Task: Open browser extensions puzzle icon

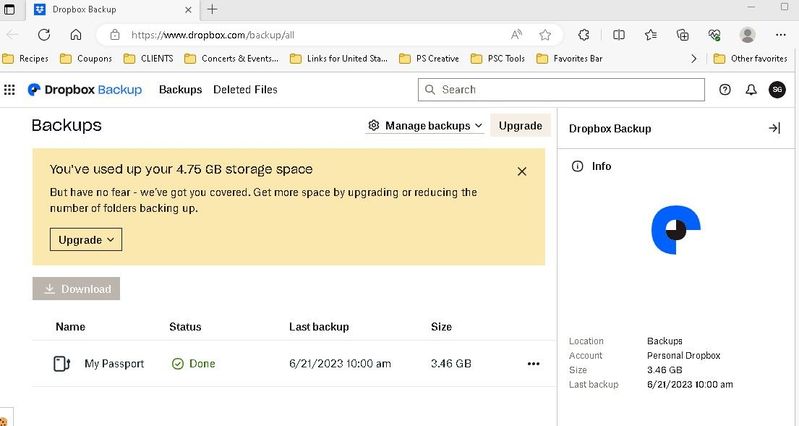Action: (584, 35)
